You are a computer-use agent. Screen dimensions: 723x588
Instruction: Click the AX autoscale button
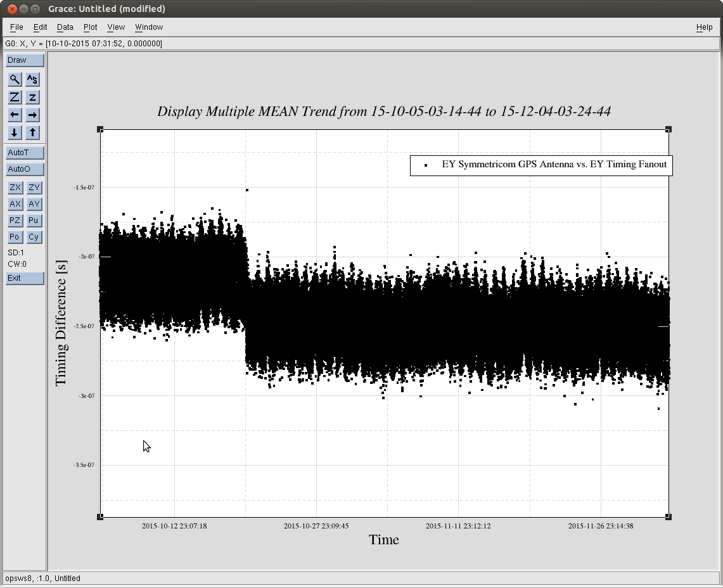[x=15, y=204]
